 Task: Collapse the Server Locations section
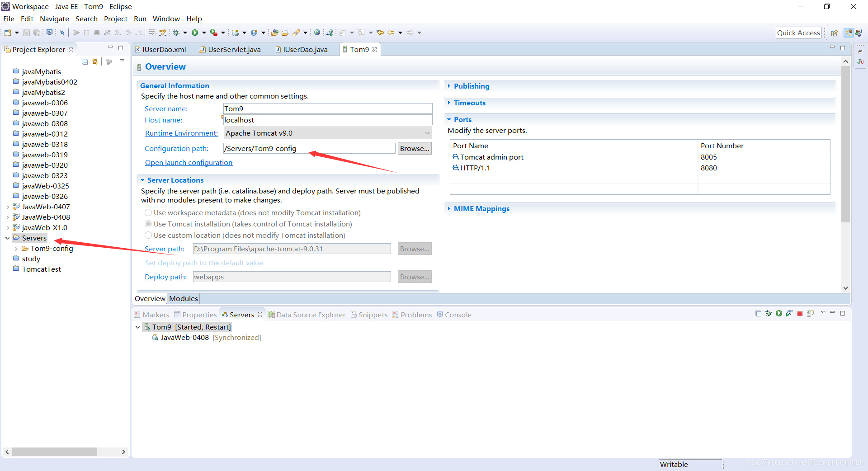click(142, 180)
